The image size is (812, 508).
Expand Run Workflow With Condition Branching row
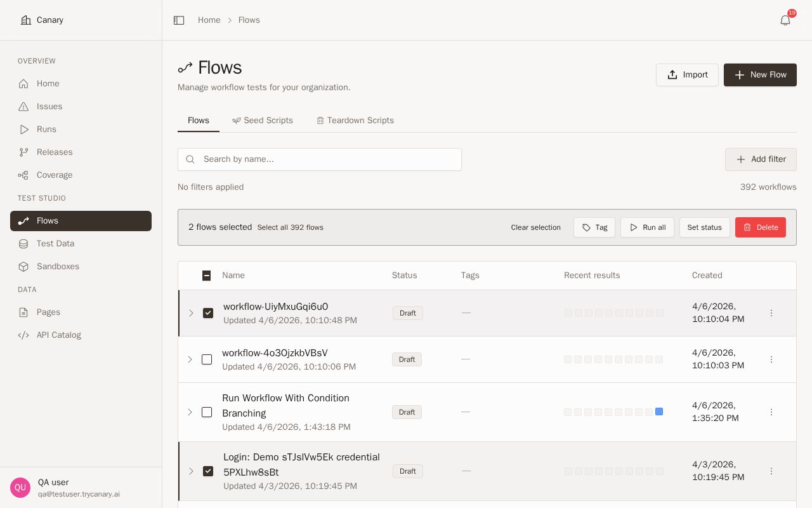190,412
